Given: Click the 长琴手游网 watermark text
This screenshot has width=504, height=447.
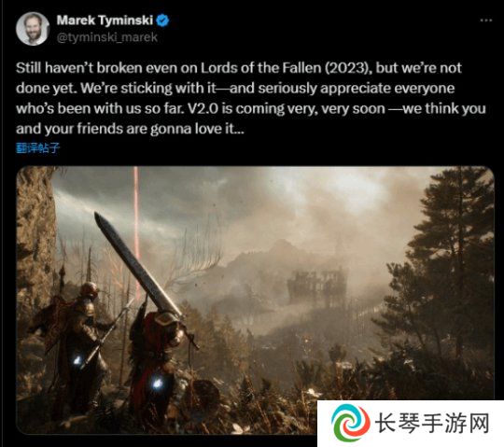Looking at the screenshot, I should (432, 424).
